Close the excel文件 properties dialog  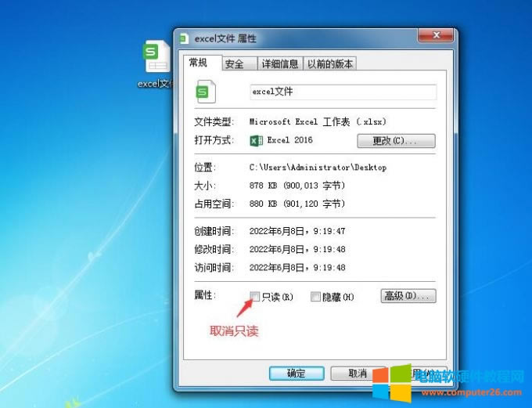point(436,36)
